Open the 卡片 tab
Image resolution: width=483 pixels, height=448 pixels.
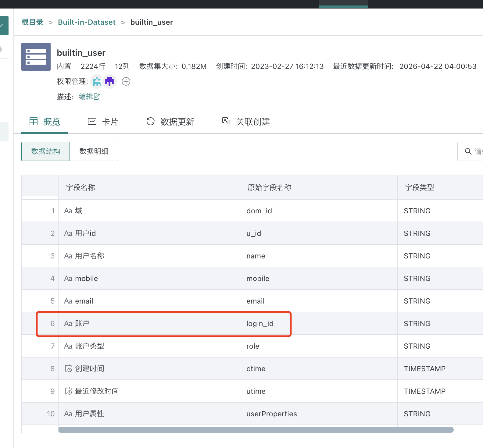[x=103, y=122]
